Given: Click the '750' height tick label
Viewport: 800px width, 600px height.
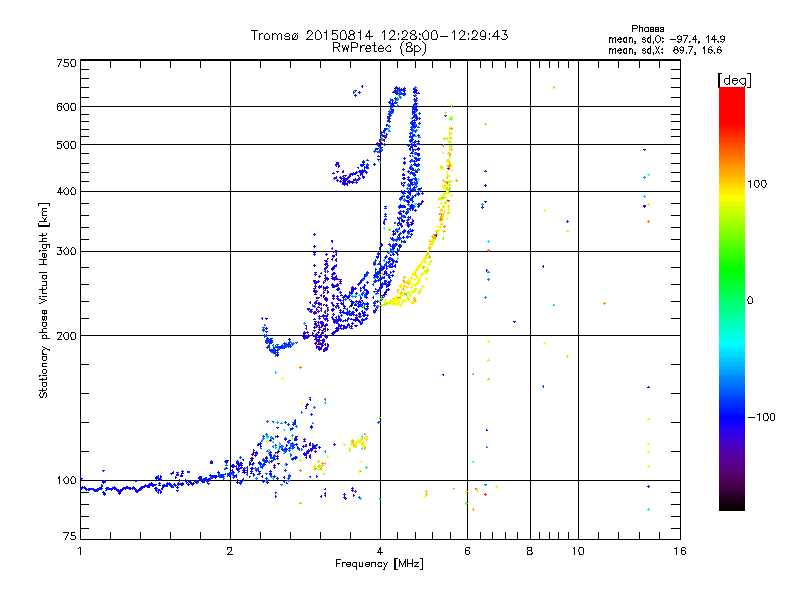Looking at the screenshot, I should click(x=66, y=63).
